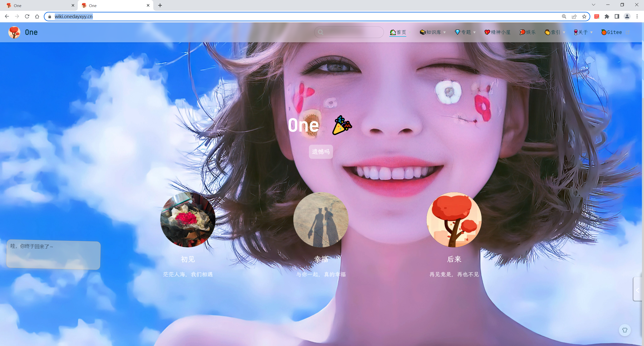The width and height of the screenshot is (644, 346).
Task: Open the tab search chevron
Action: (x=593, y=5)
